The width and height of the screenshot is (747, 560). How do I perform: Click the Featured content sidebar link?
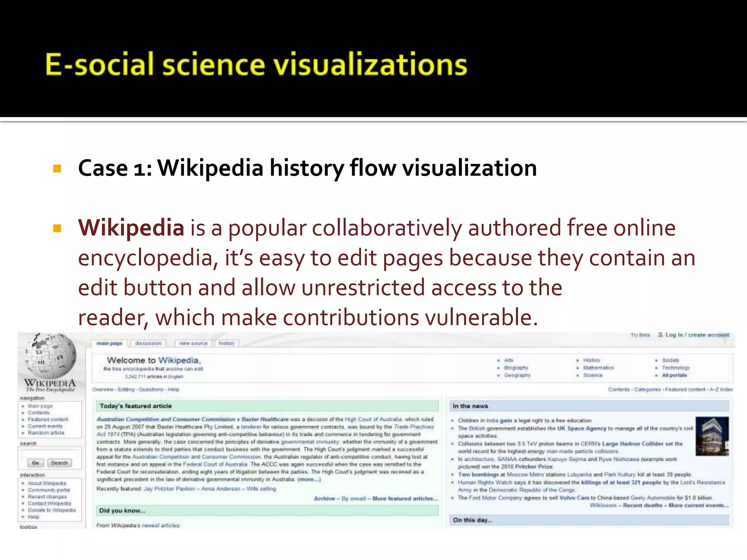[x=48, y=419]
